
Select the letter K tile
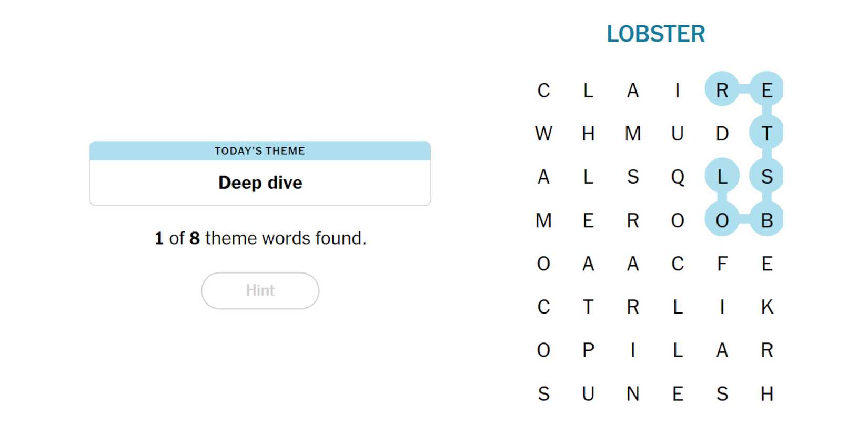coord(767,307)
